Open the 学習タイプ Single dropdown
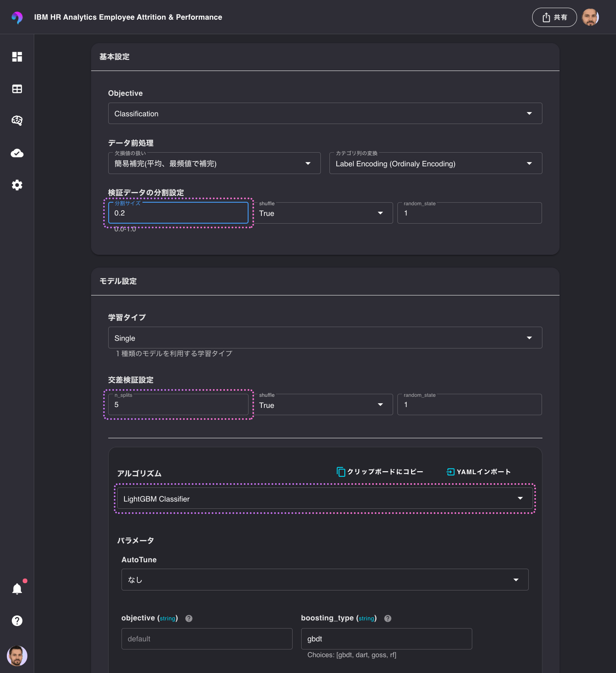Screen dimensions: 616x673 (x=325, y=338)
